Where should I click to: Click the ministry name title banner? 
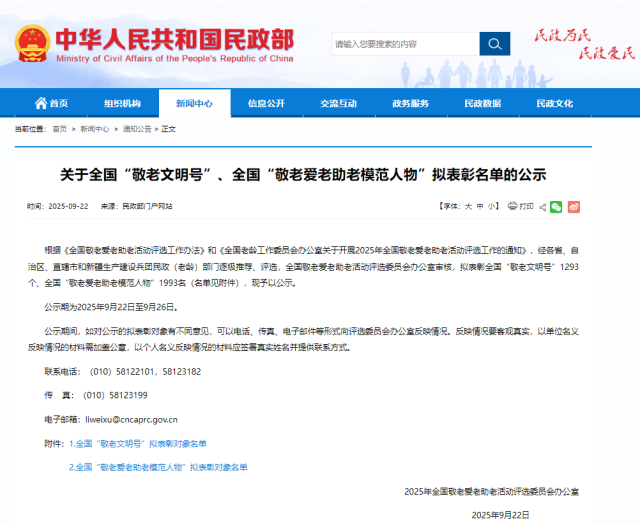[x=175, y=44]
